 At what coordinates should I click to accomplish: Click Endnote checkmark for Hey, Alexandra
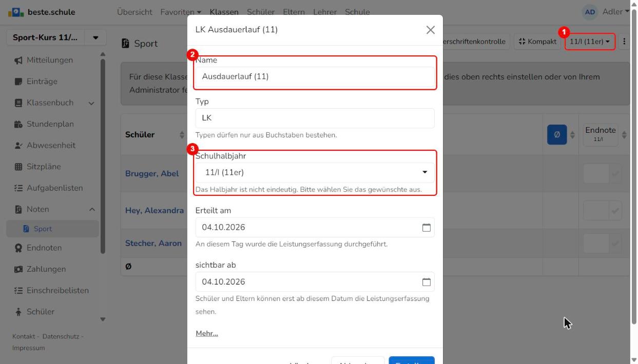point(615,210)
